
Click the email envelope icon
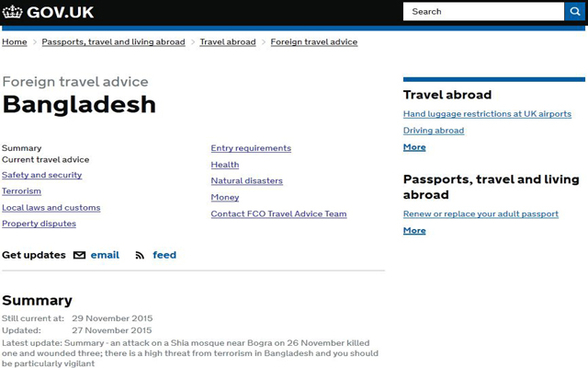click(79, 256)
